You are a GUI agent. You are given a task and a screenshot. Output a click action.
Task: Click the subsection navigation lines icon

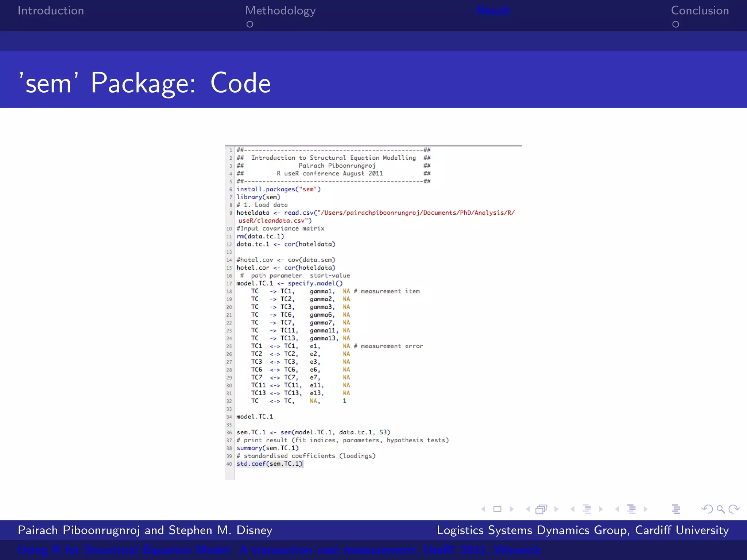click(587, 509)
